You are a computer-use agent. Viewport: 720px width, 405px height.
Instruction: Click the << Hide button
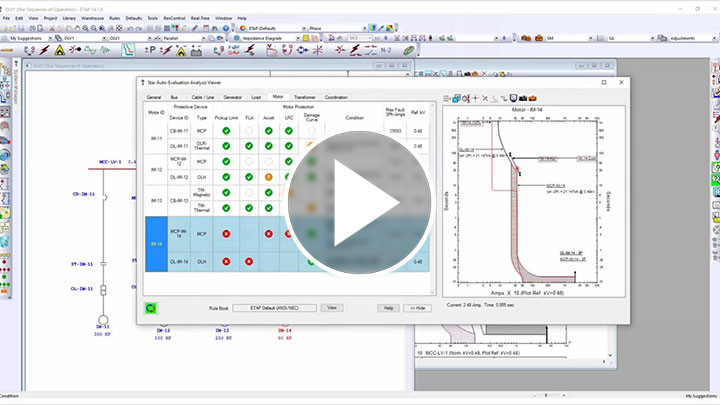[417, 308]
